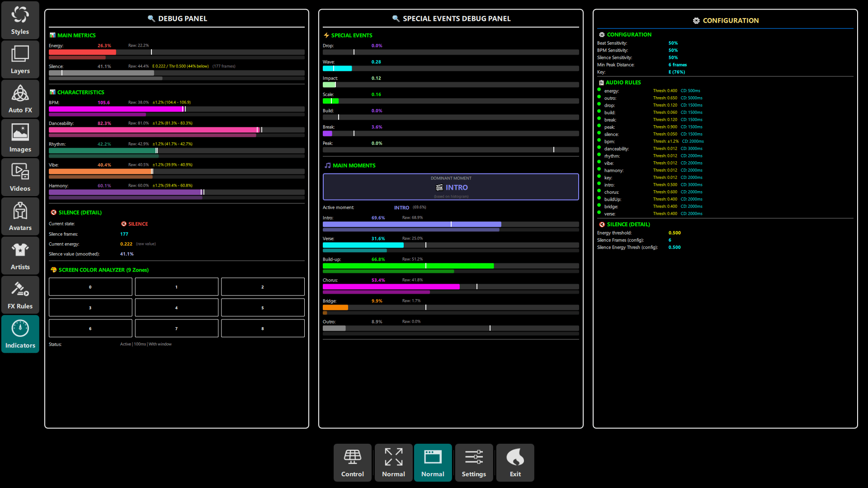The height and width of the screenshot is (488, 868).
Task: Open the Dominant Moment INTRO box
Action: click(x=451, y=187)
